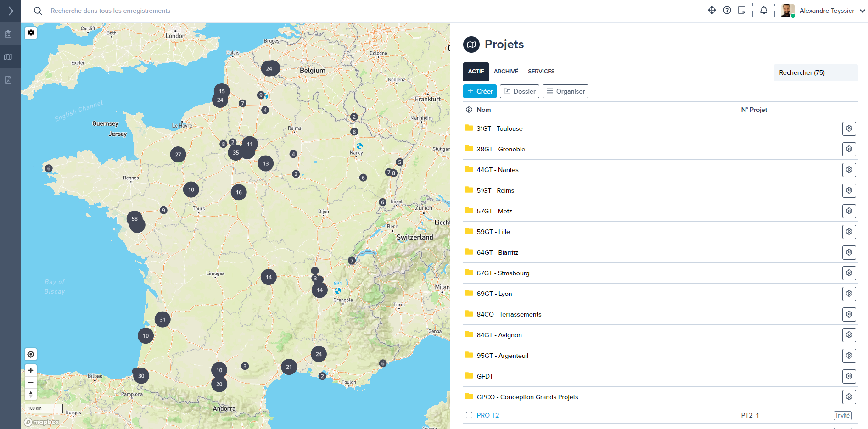This screenshot has height=429, width=868.
Task: Check the PRO T2 project checkbox
Action: click(x=469, y=415)
